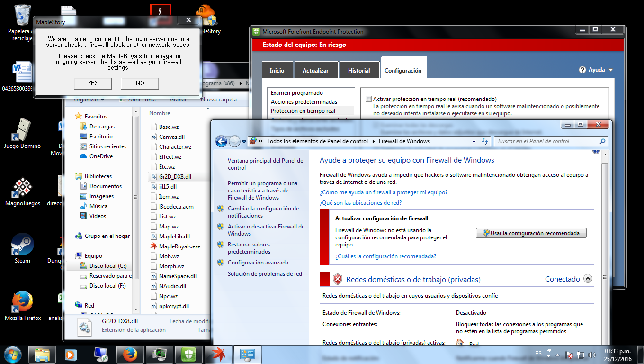Switch to the Actualizar tab
The height and width of the screenshot is (364, 644).
pos(315,70)
